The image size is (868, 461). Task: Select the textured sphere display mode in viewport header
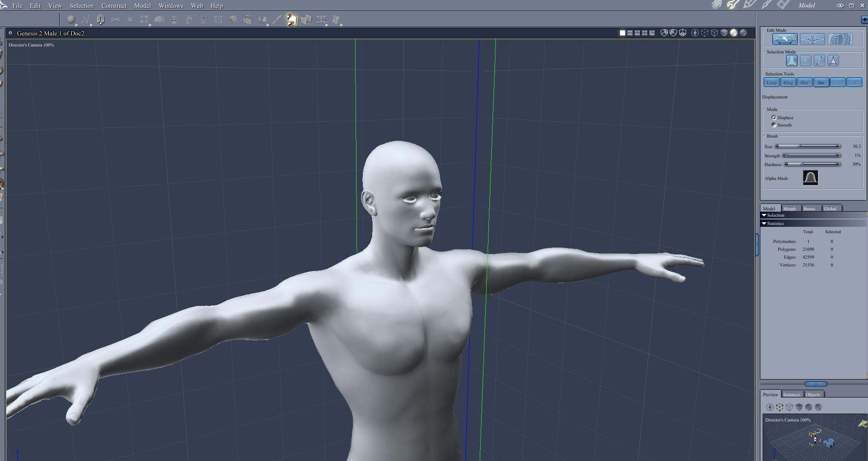pos(743,33)
